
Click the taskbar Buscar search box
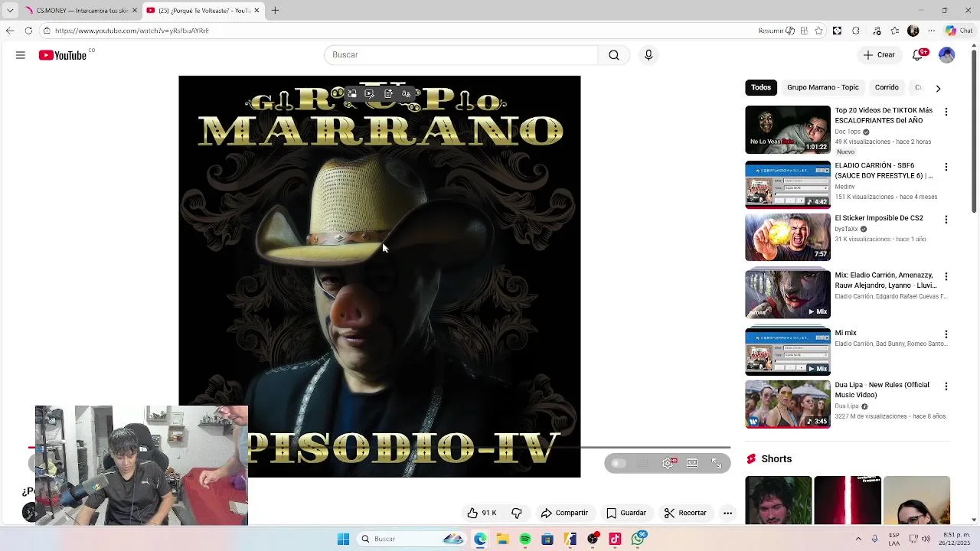pyautogui.click(x=413, y=540)
